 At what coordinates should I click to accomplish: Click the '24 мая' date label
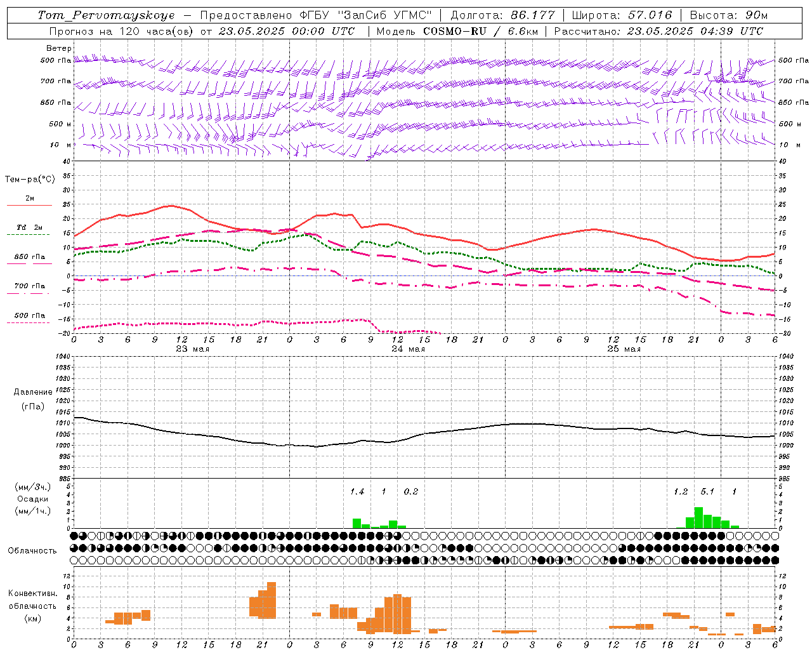[x=408, y=348]
